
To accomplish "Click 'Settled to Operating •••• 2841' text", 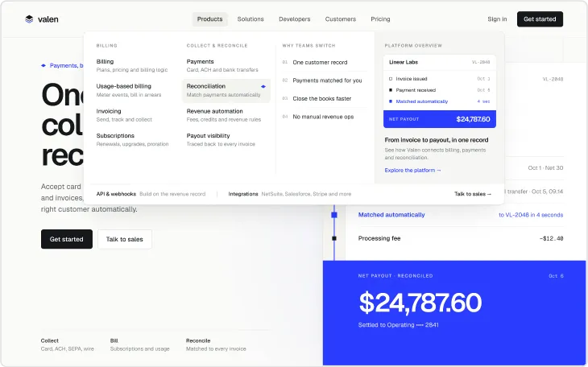I will pos(398,325).
